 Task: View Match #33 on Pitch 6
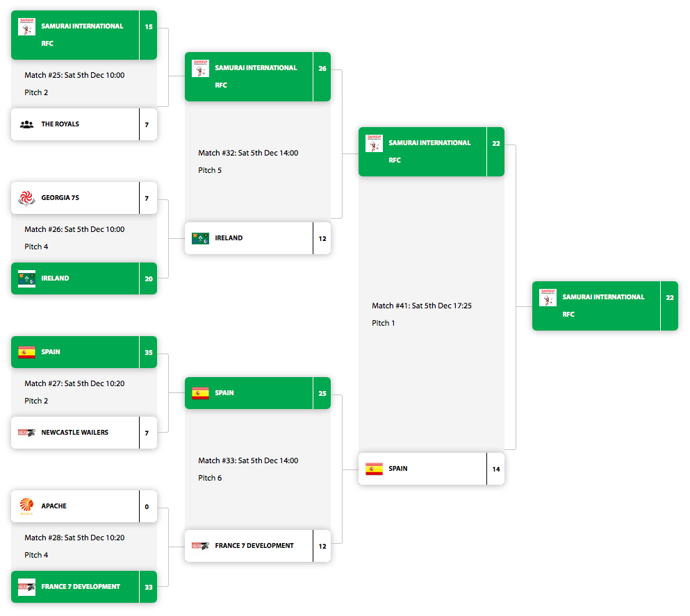(248, 461)
